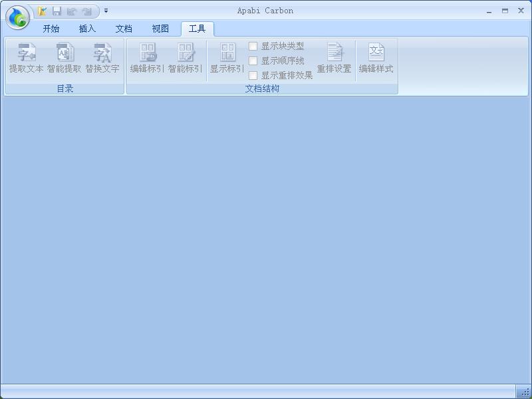Click the open file icon in quick access toolbar
The image size is (532, 399).
[x=42, y=11]
